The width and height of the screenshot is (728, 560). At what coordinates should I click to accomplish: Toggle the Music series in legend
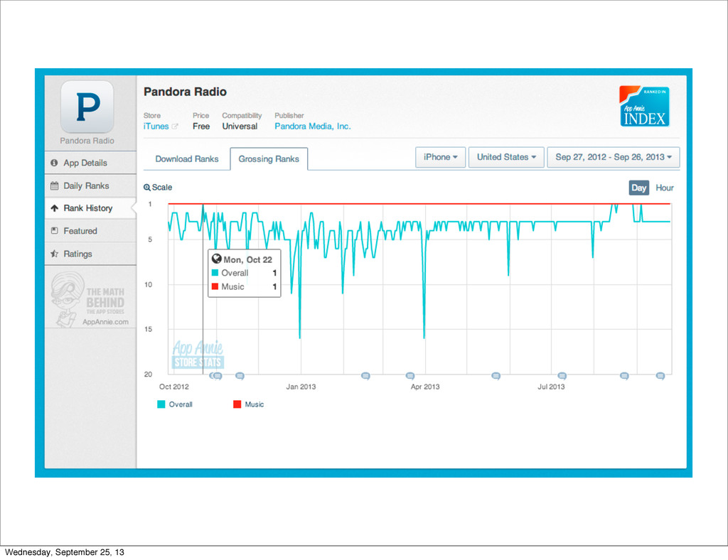[x=248, y=404]
